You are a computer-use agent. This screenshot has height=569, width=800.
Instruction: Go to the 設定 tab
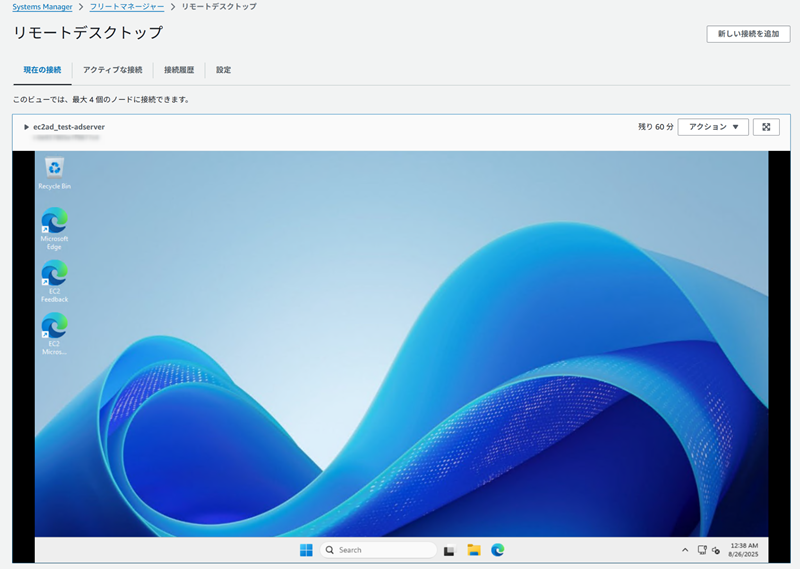(x=223, y=70)
